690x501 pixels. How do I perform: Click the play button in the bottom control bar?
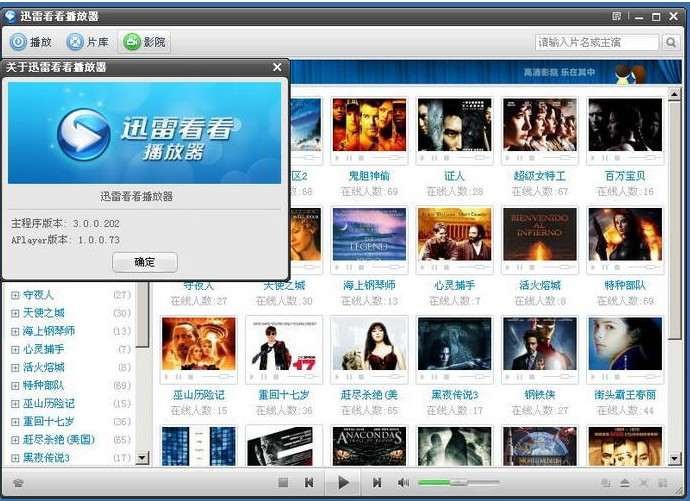pos(343,483)
